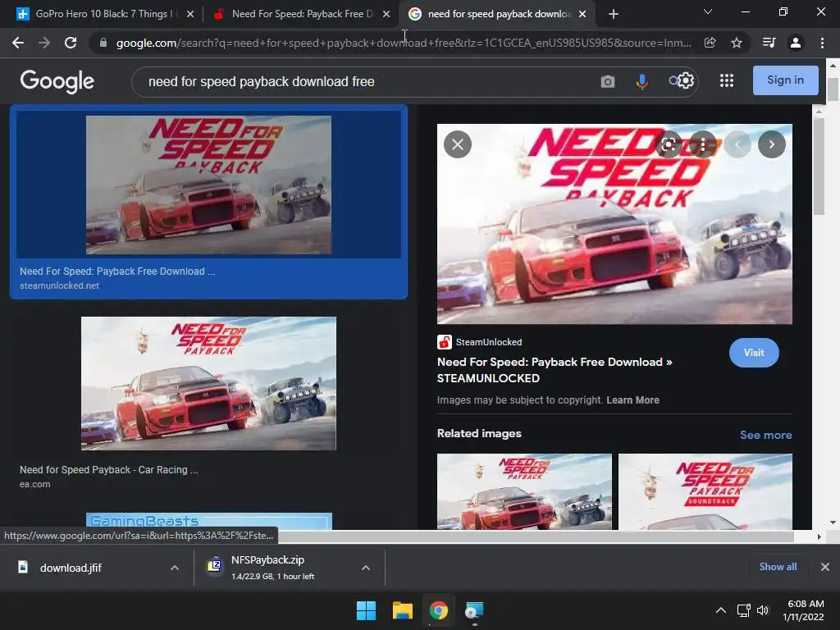Click the Google search box
Screen dimensions: 840x630
point(364,81)
